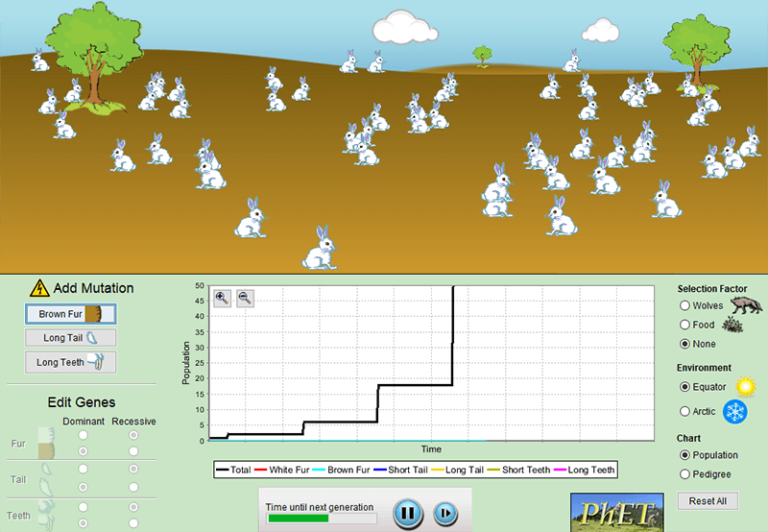Select Wolves as selection factor
Viewport: 768px width, 532px height.
684,305
